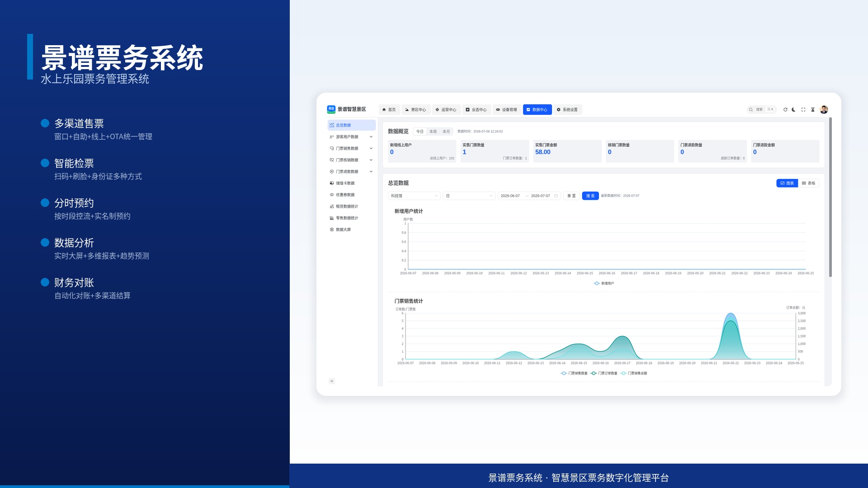Click the magnifier icon in search box
This screenshot has width=868, height=488.
[x=751, y=110]
